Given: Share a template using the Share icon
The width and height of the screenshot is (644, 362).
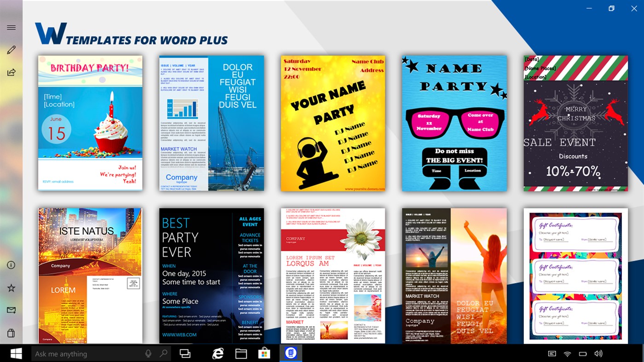Looking at the screenshot, I should (x=11, y=71).
